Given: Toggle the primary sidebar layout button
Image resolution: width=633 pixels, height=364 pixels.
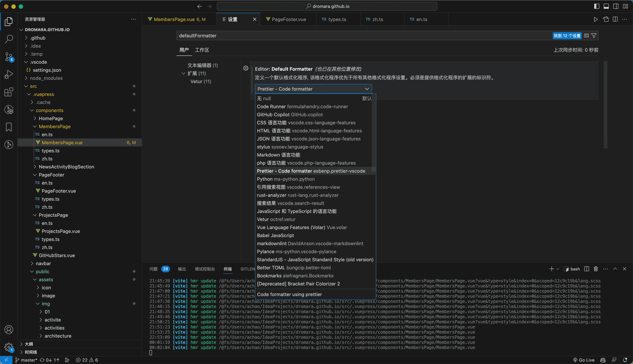Looking at the screenshot, I should coord(597,6).
